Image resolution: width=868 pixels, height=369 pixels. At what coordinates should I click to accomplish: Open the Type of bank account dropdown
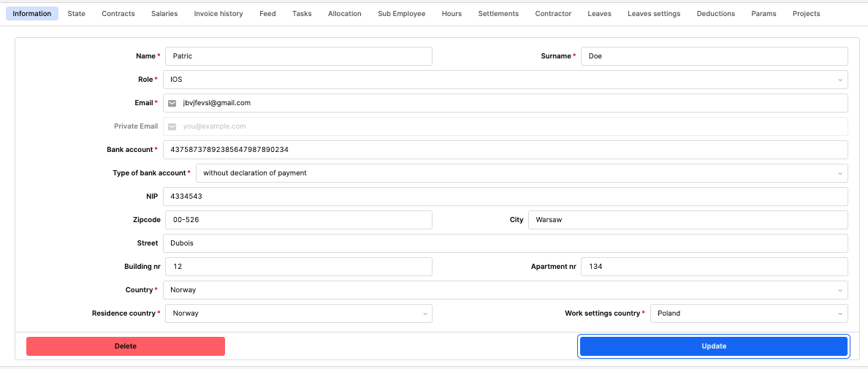coord(521,173)
